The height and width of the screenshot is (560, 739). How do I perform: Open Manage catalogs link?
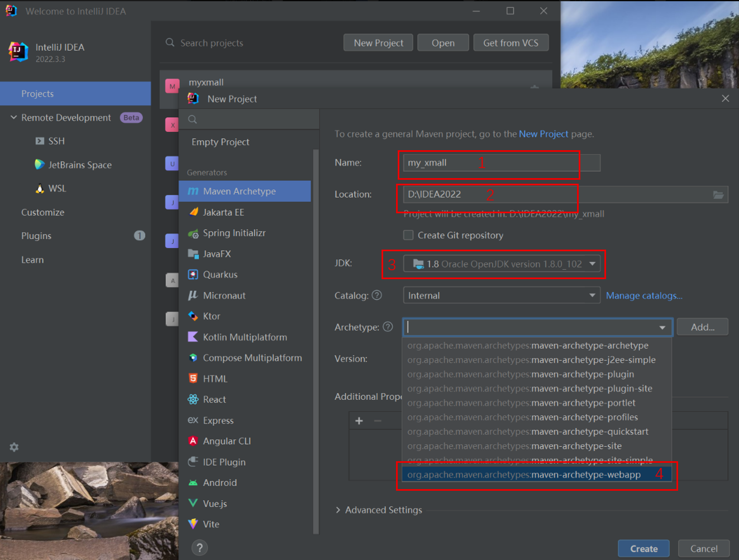coord(644,295)
